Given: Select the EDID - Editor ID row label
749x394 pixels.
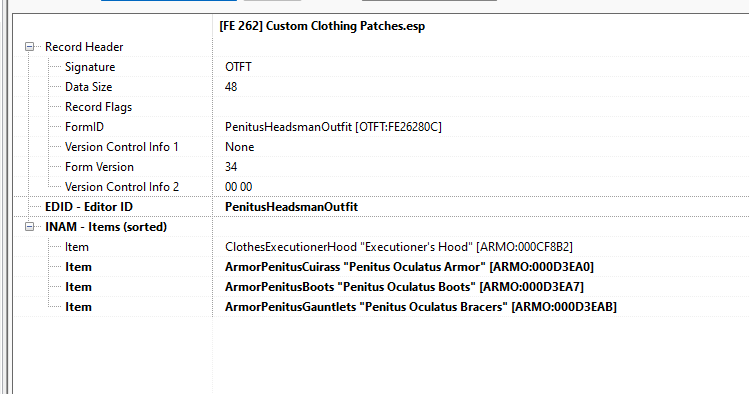Looking at the screenshot, I should pos(89,207).
